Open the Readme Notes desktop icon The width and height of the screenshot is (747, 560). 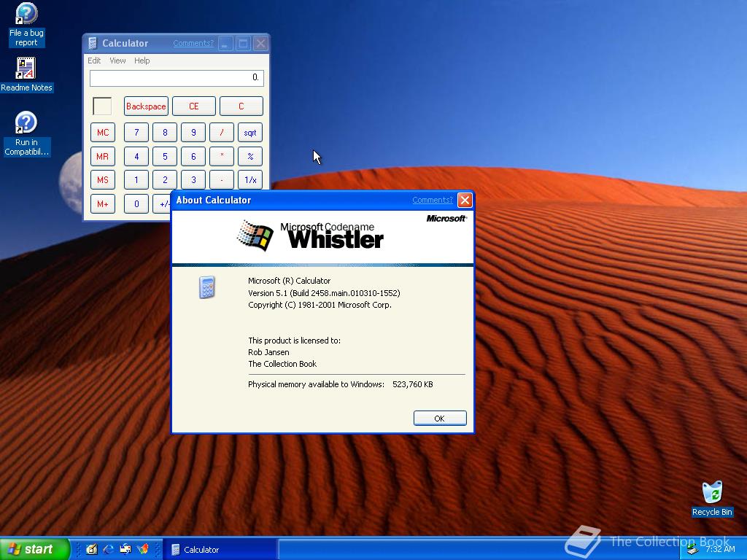point(26,74)
